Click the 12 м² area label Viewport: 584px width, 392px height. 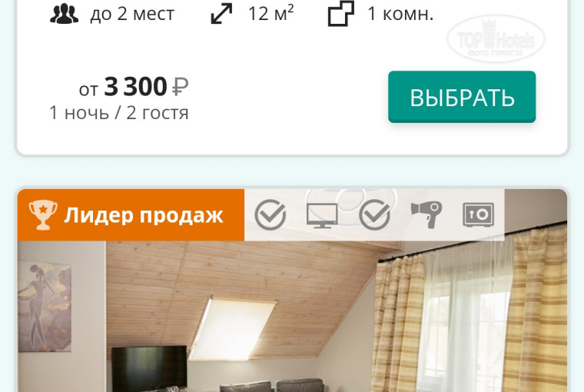(x=270, y=14)
